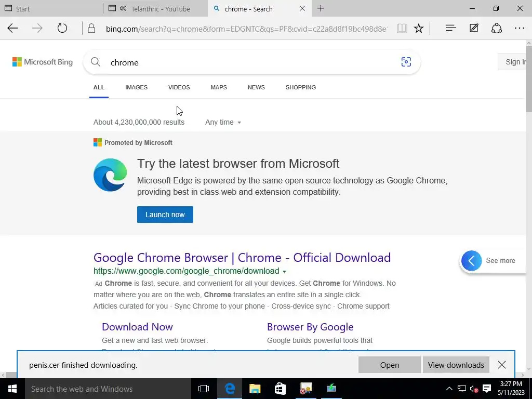This screenshot has height=399, width=532.
Task: Show hidden system tray icons
Action: 449,389
